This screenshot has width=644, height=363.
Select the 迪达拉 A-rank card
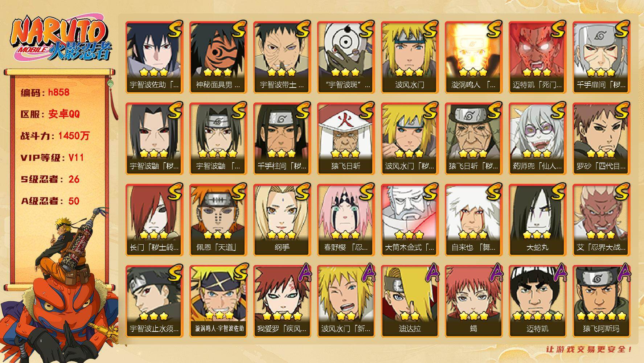[x=410, y=301]
